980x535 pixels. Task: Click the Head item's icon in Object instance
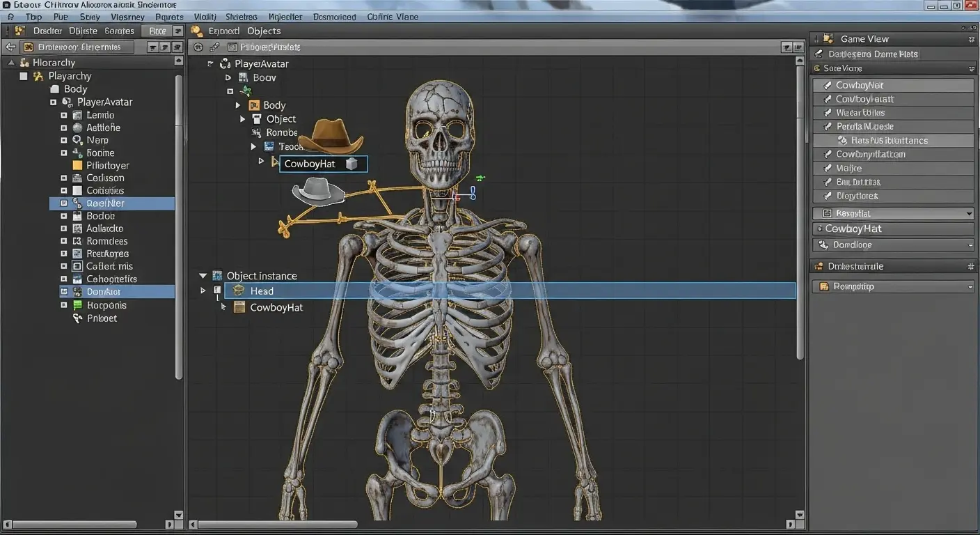pyautogui.click(x=239, y=291)
